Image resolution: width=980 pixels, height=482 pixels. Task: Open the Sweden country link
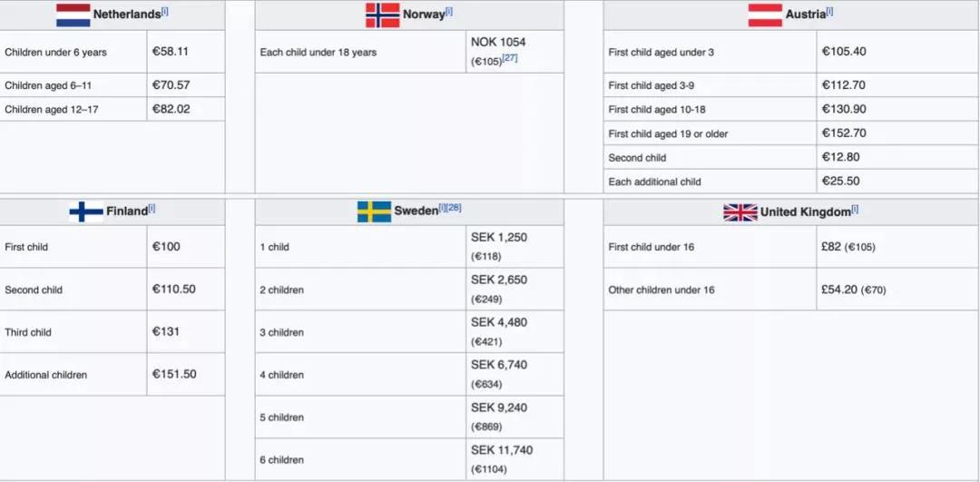(x=416, y=211)
